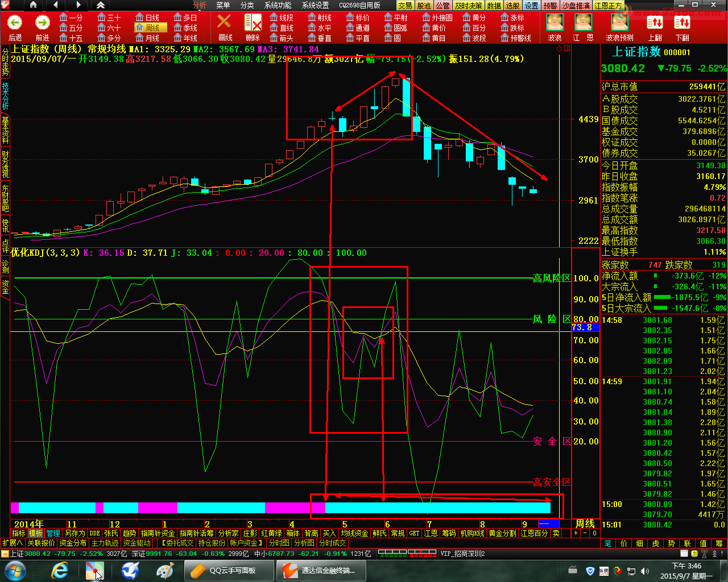Viewport: 728px width, 582px height.
Task: Click the 交易 trade button
Action: (405, 5)
